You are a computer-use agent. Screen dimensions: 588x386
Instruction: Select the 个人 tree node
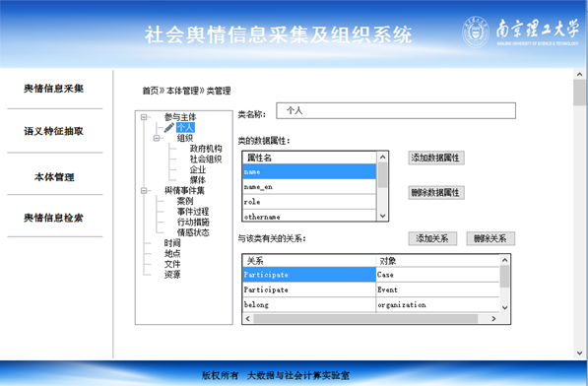[185, 127]
